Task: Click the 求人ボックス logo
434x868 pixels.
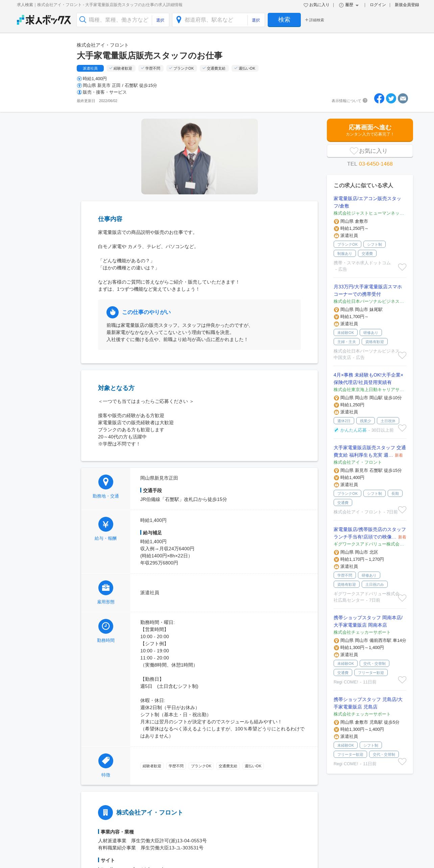Action: click(44, 20)
